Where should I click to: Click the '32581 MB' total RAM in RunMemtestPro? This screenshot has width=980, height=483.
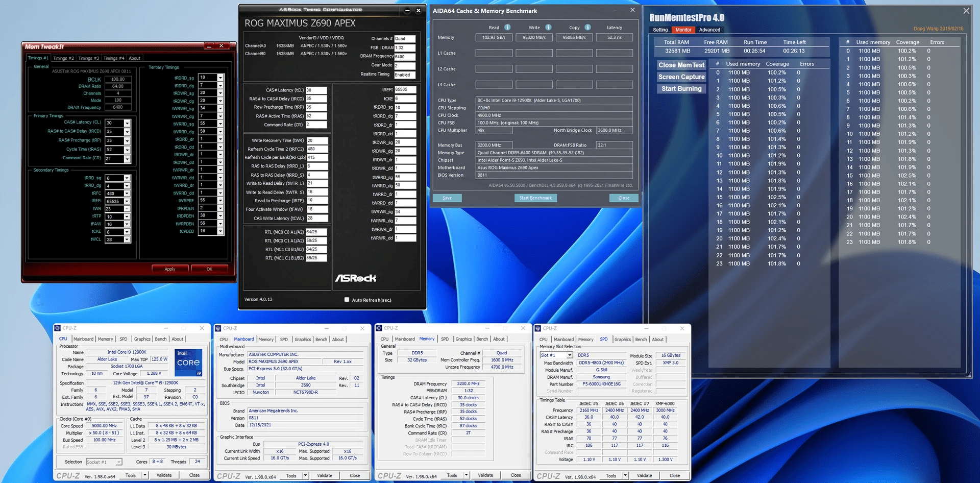pyautogui.click(x=677, y=51)
